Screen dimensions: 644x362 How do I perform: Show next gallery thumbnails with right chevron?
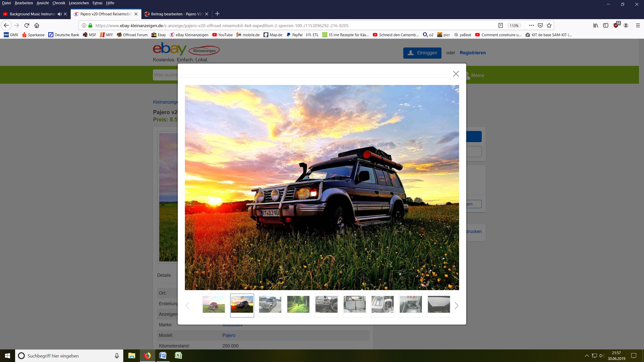coord(456,306)
